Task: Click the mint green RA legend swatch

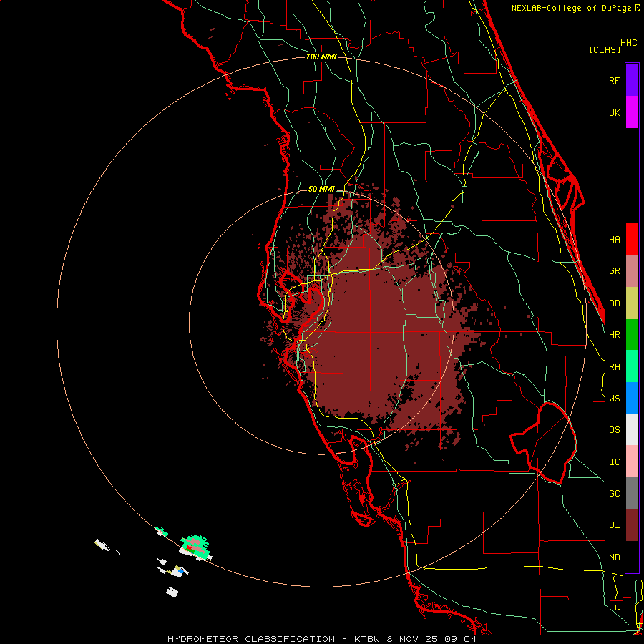Action: point(632,366)
